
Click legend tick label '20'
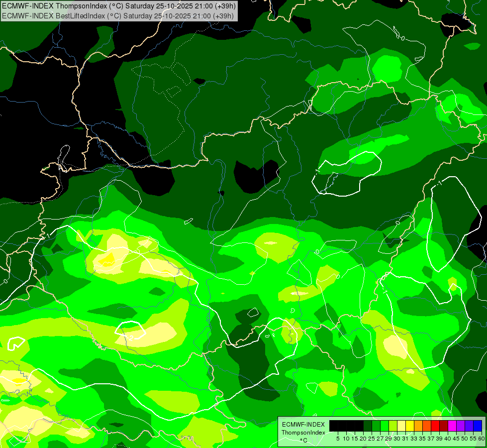pyautogui.click(x=364, y=439)
